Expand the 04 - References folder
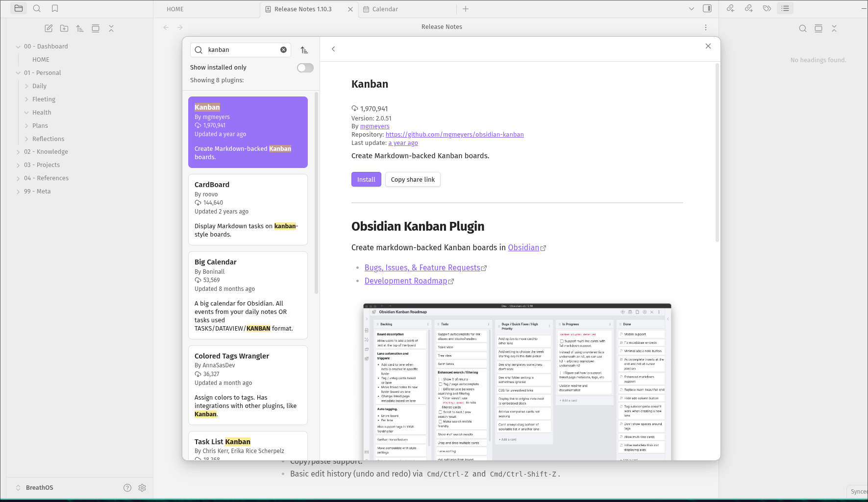This screenshot has height=502, width=868. click(x=18, y=178)
